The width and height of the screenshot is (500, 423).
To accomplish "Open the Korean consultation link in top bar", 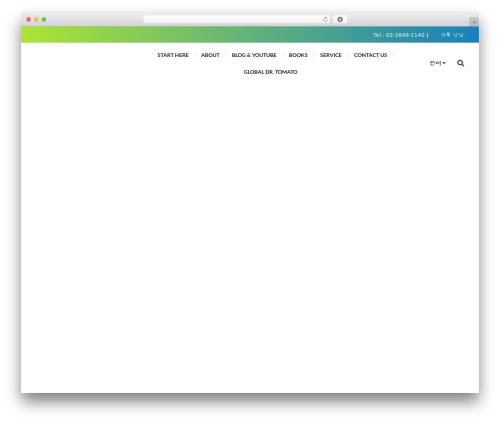I will coord(452,35).
